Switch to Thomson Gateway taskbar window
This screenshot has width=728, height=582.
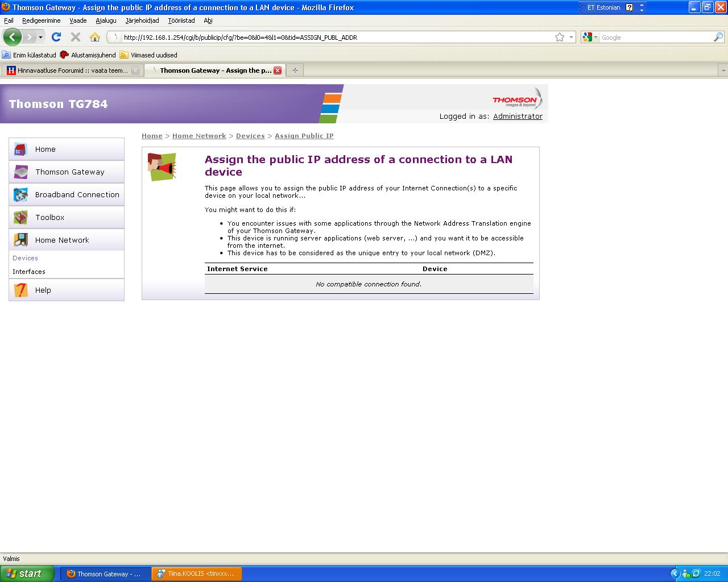pos(105,574)
